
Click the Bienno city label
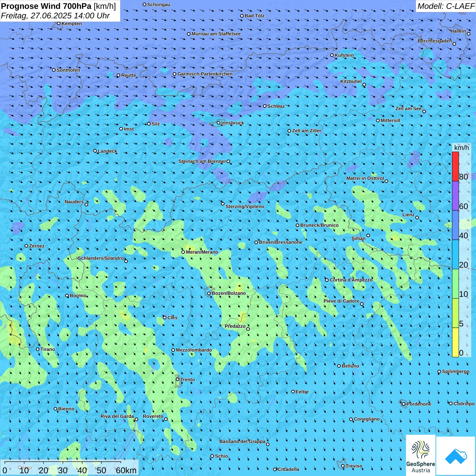click(x=66, y=409)
